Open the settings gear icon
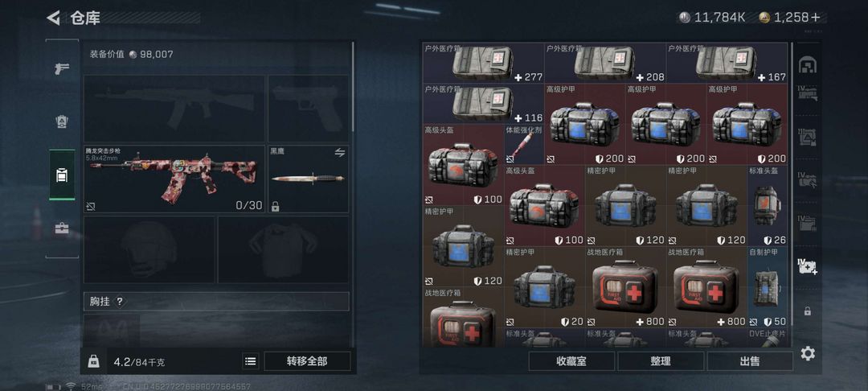868x391 pixels. pos(808,353)
